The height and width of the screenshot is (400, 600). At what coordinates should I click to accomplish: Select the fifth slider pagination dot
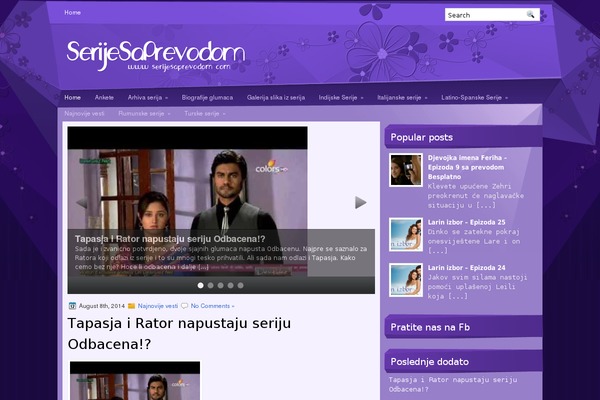tap(240, 286)
